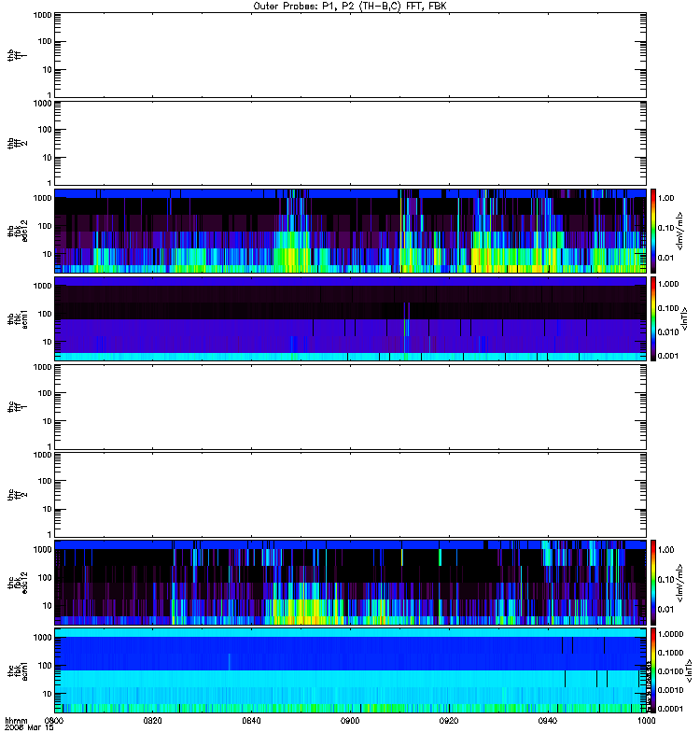The height and width of the screenshot is (747, 700).
Task: Click the '0800' time axis label
Action: (x=54, y=721)
